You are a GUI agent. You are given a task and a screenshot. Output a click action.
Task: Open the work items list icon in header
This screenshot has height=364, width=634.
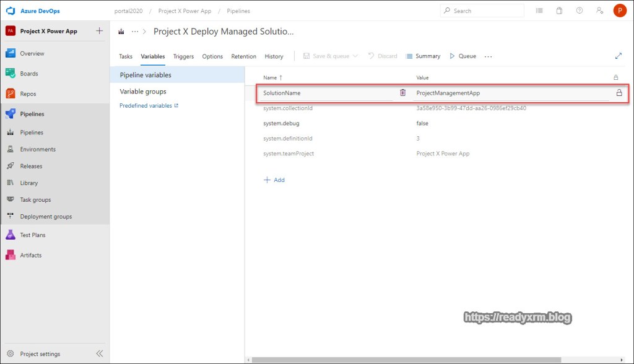(x=539, y=11)
